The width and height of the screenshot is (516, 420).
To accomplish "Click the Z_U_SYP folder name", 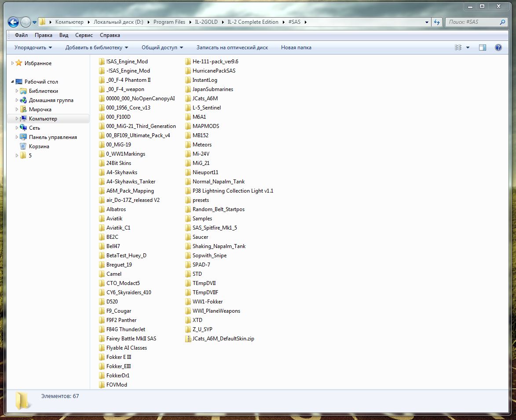I will point(202,329).
